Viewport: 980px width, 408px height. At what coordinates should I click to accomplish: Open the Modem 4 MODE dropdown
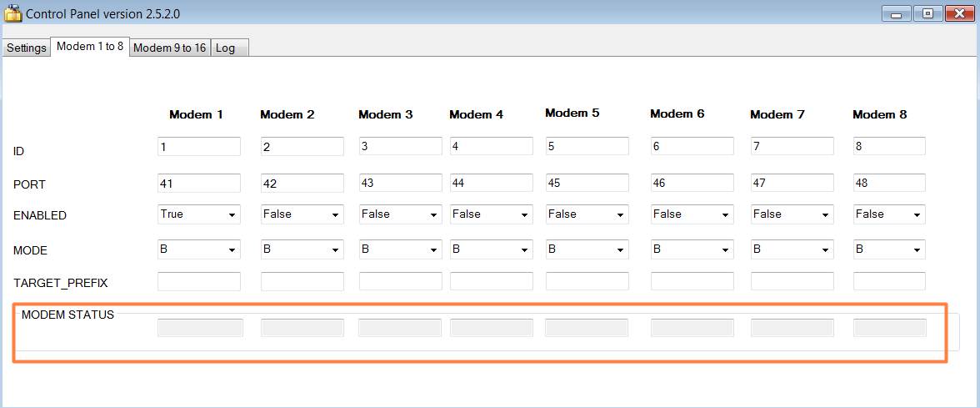pyautogui.click(x=491, y=249)
